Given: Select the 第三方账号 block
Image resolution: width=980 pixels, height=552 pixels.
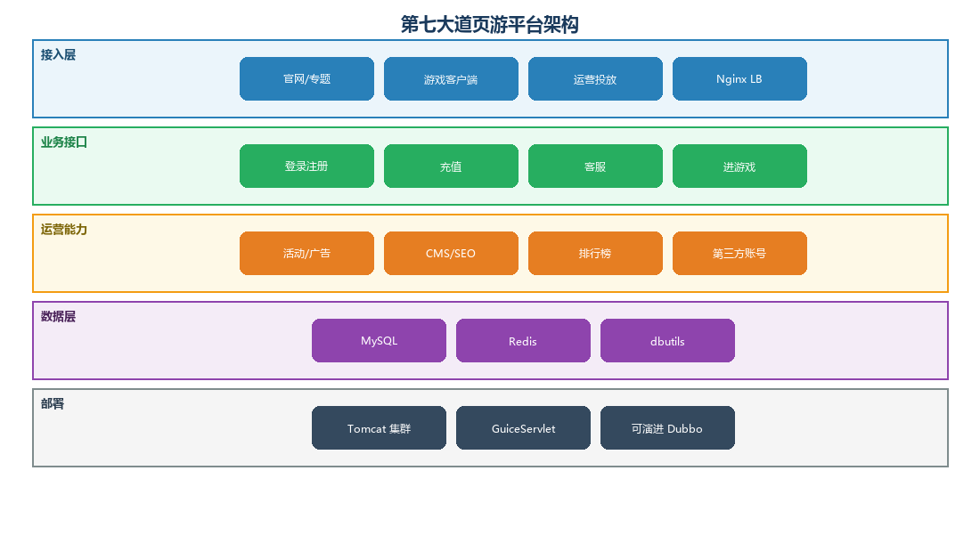Looking at the screenshot, I should [x=740, y=254].
